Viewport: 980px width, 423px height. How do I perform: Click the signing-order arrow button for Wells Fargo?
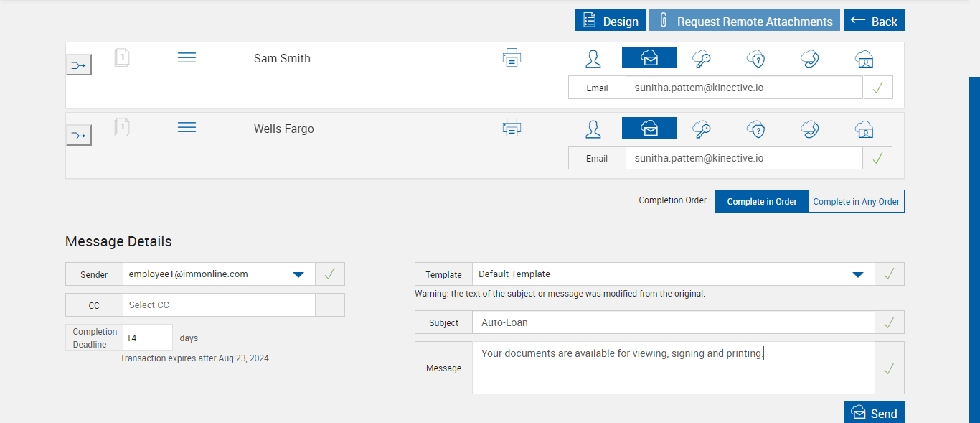79,135
